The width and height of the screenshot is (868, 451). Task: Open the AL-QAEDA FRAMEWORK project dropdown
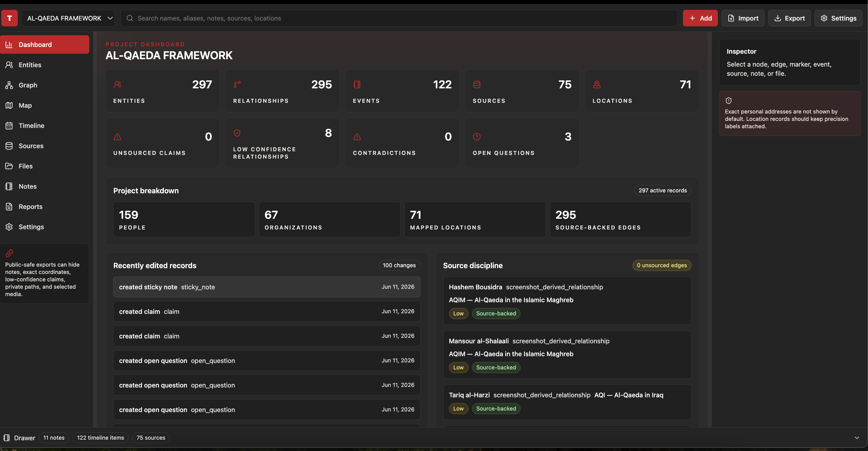pos(68,18)
